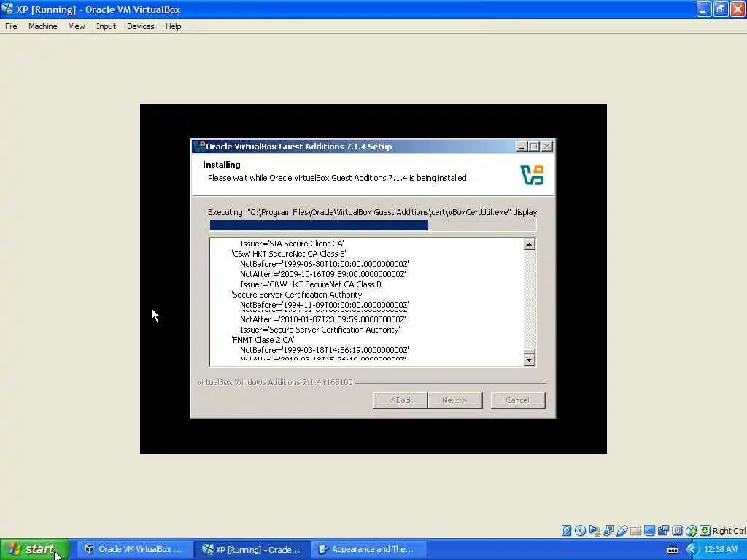Click the log list vertical scrollbar track
Image resolution: width=747 pixels, height=560 pixels.
pyautogui.click(x=530, y=300)
